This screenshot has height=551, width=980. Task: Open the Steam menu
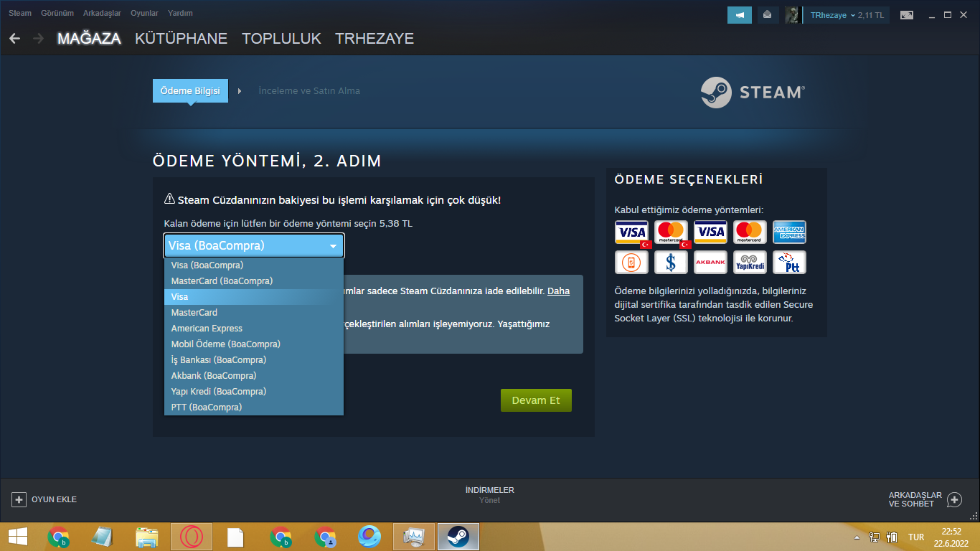(x=20, y=13)
